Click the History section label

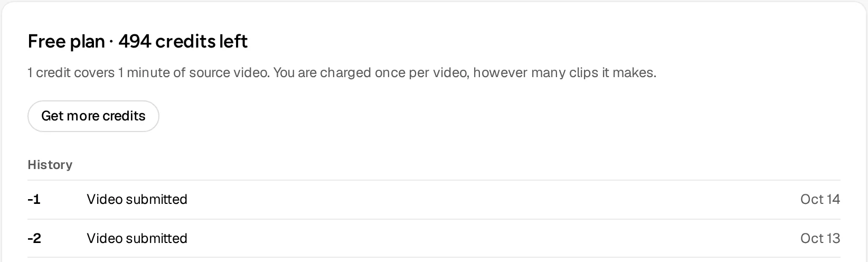50,165
